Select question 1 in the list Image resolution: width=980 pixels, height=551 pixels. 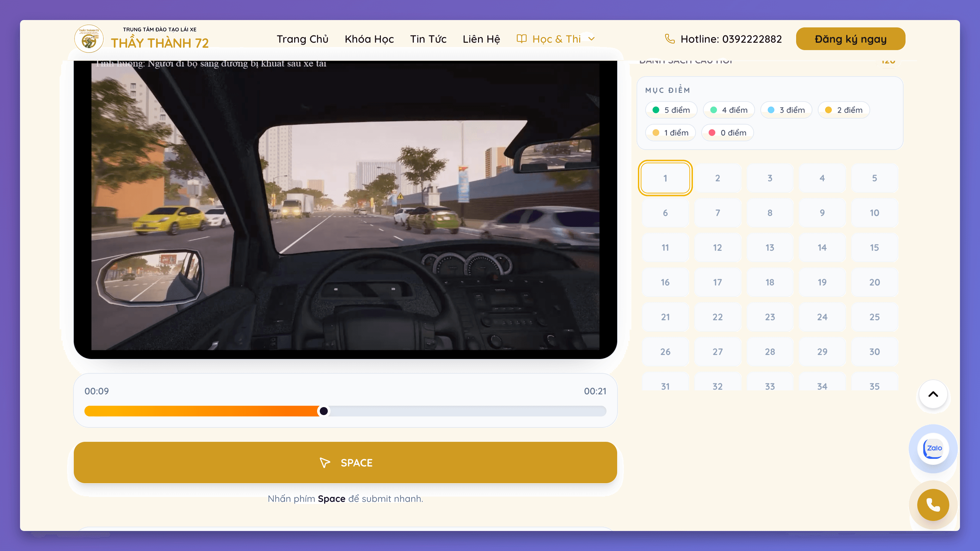pos(665,178)
